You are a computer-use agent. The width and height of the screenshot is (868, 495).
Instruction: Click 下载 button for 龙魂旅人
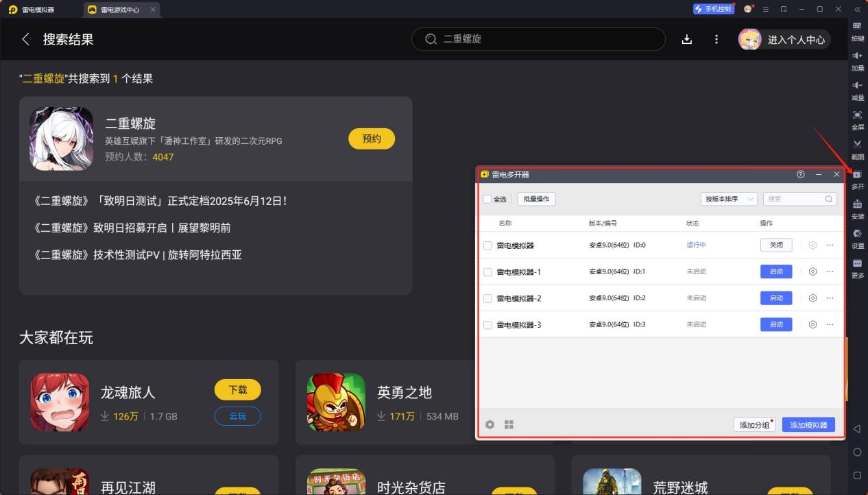238,389
